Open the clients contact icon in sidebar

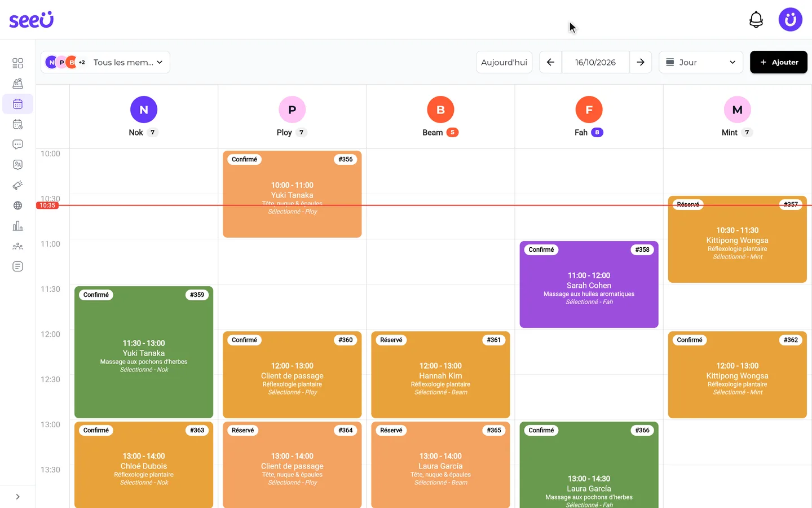pyautogui.click(x=17, y=165)
